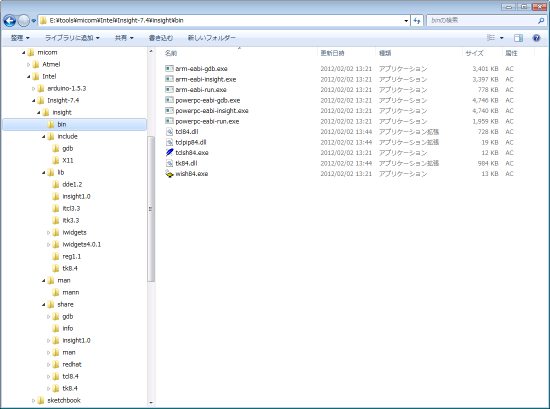Open the 整理 menu
Image resolution: width=550 pixels, height=409 pixels.
(20, 38)
